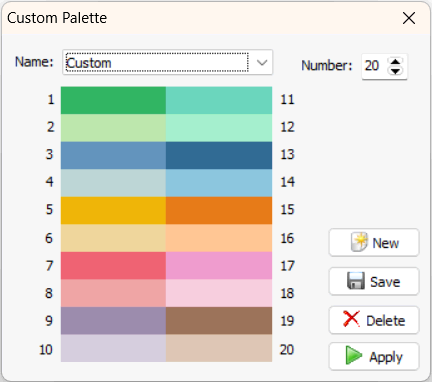
Task: Click the beige swatch numbered 20
Action: [219, 348]
